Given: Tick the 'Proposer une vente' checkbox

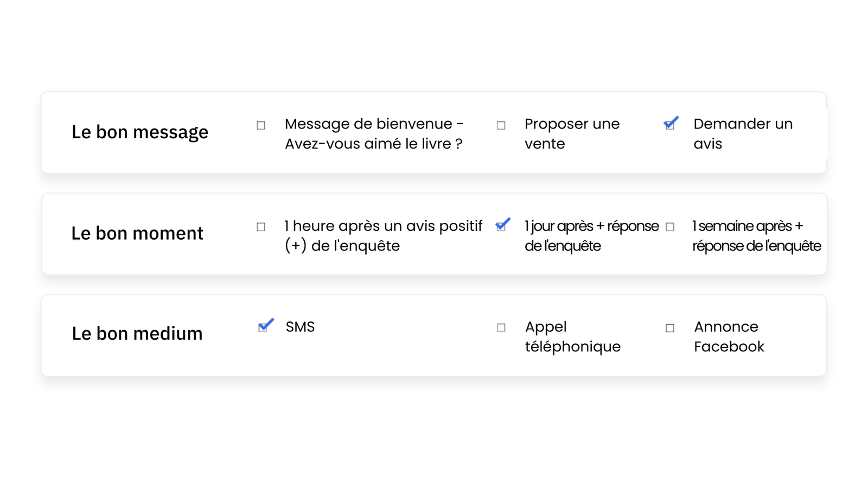Looking at the screenshot, I should 501,126.
